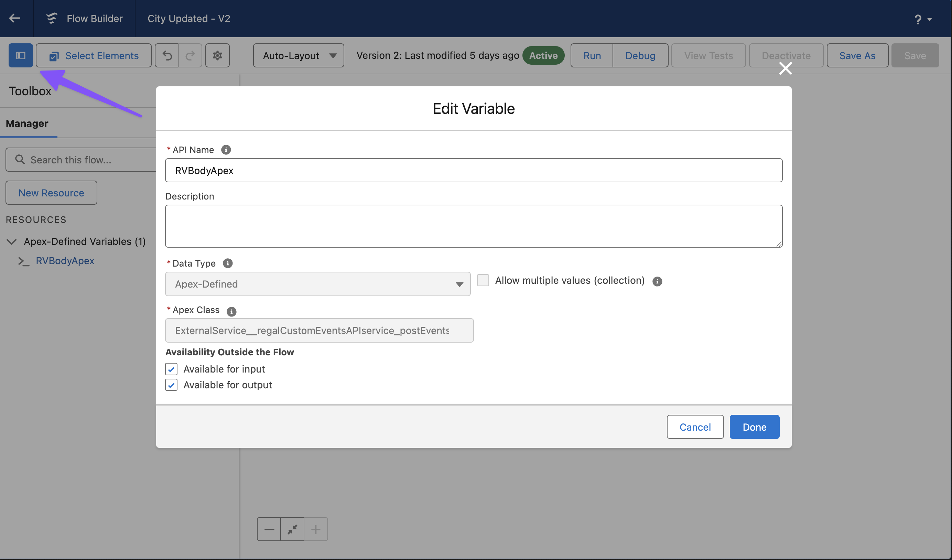Click the View Tests button
Viewport: 952px width, 560px height.
coord(708,55)
